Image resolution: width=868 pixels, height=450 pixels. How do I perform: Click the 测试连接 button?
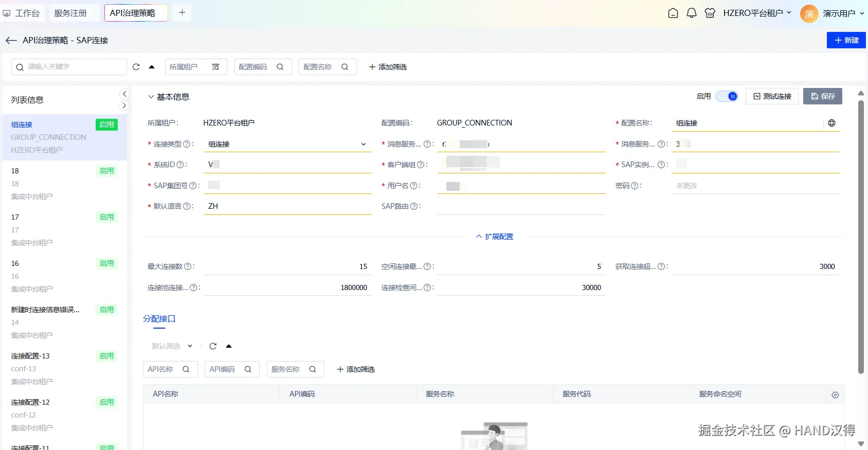(772, 96)
